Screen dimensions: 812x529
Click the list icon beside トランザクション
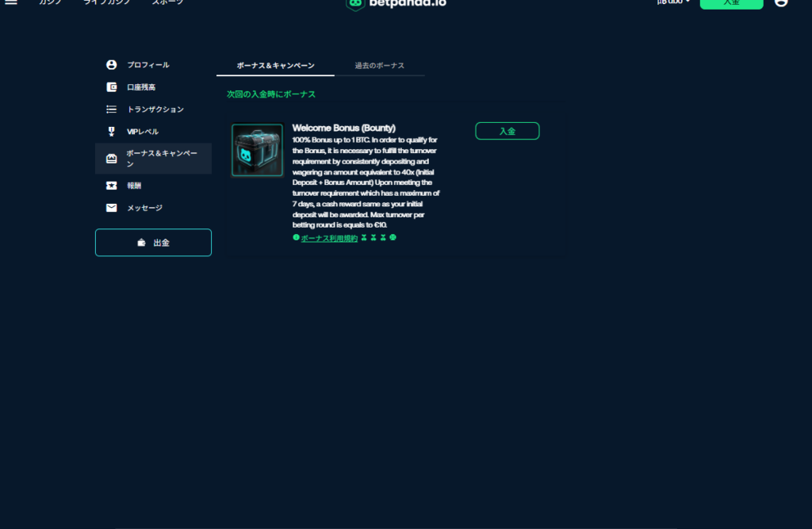(x=111, y=109)
